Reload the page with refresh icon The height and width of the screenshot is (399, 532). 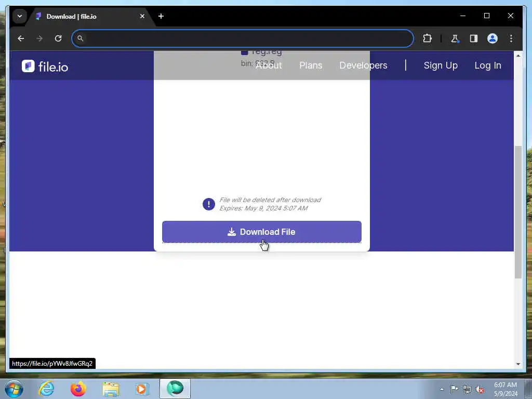(58, 38)
